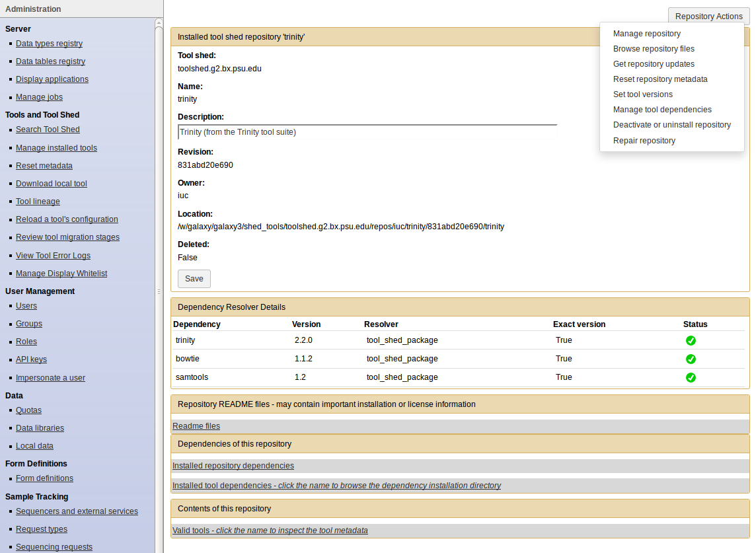756x553 pixels.
Task: Go to Local data
Action: click(34, 446)
